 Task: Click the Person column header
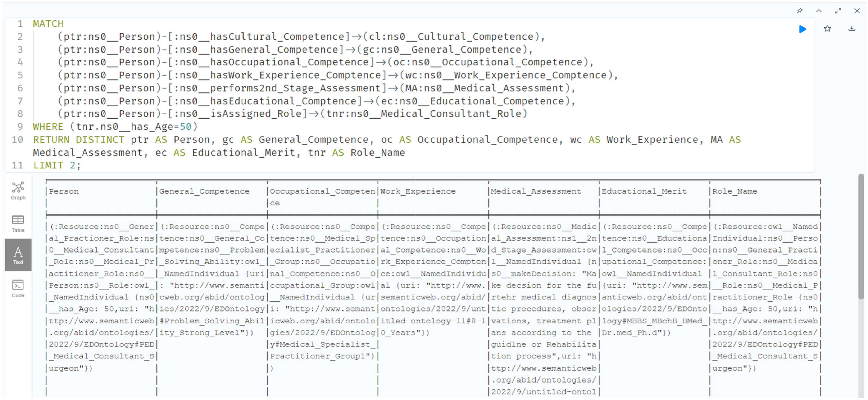64,191
